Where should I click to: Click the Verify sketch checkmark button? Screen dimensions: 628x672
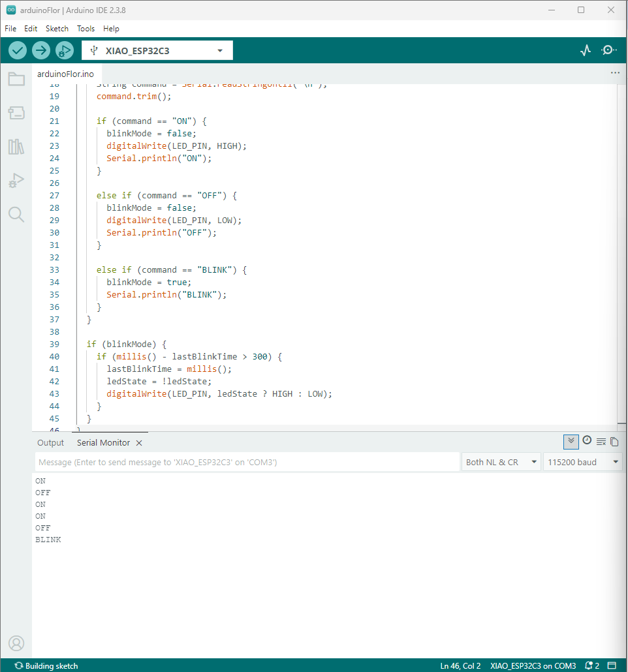18,51
